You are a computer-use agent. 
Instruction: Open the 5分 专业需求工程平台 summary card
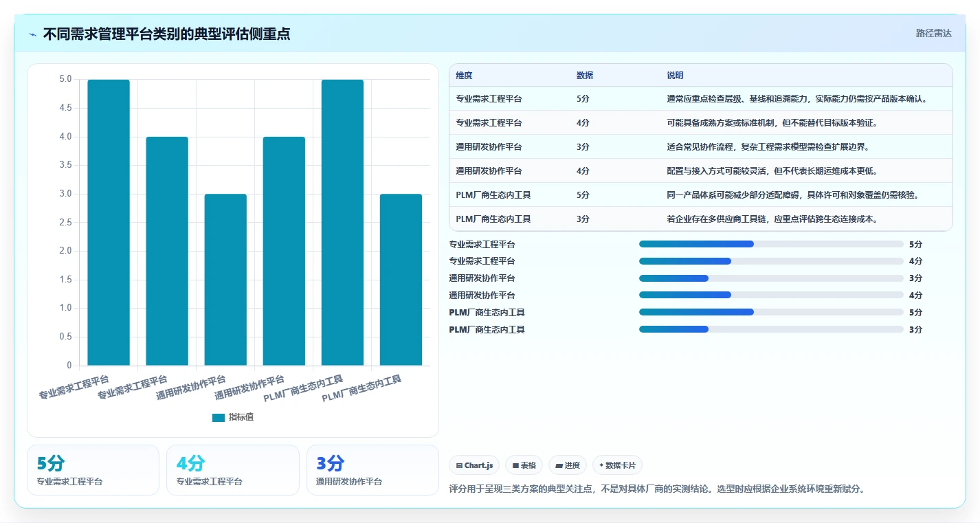93,470
